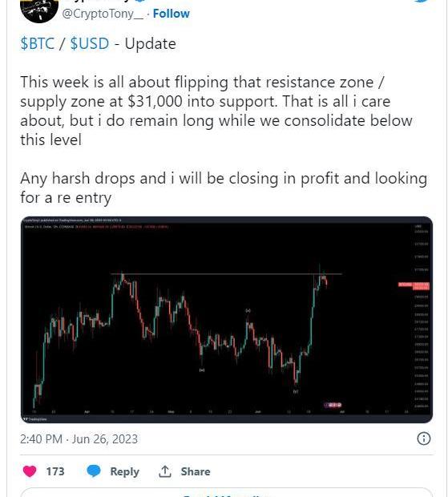
Task: Click the purple badge near chart bottom
Action: click(x=333, y=405)
